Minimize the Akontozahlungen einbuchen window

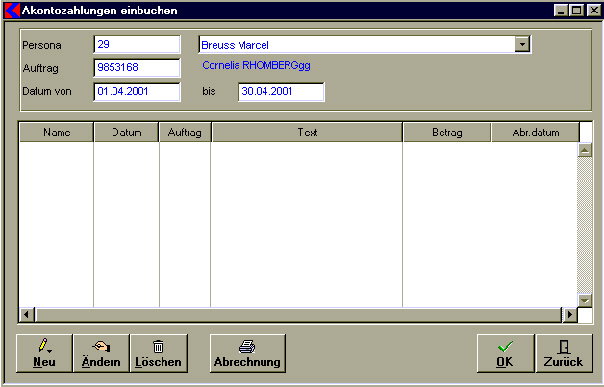pos(560,10)
